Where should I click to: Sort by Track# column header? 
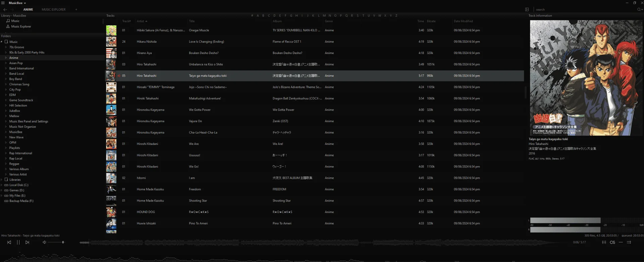pyautogui.click(x=126, y=21)
